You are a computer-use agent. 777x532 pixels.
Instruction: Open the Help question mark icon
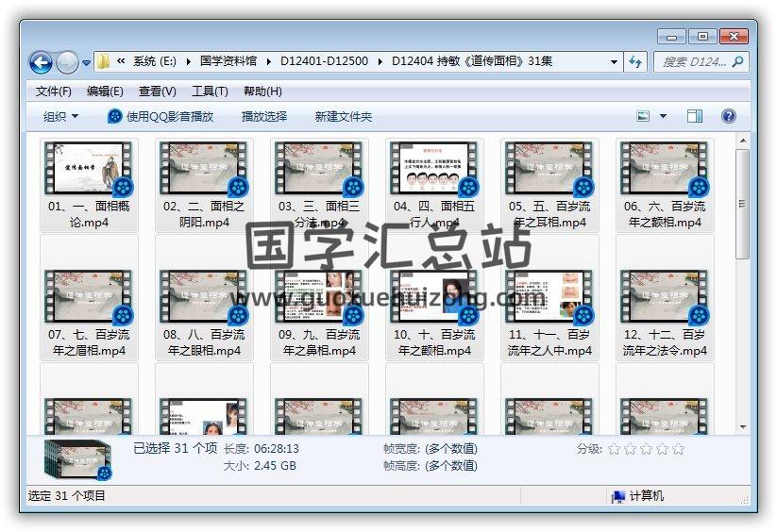point(728,116)
